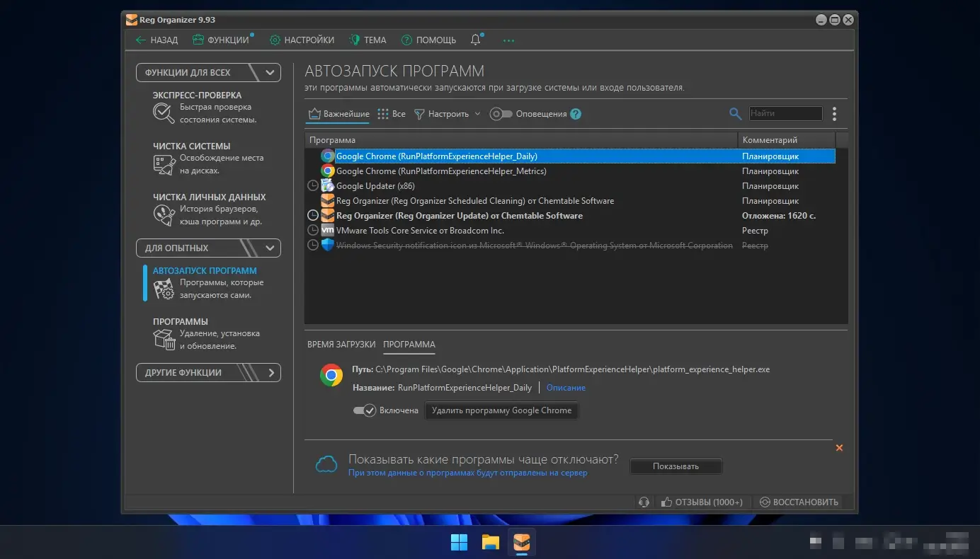The width and height of the screenshot is (980, 559).
Task: Click the link about data sent to server
Action: [467, 473]
